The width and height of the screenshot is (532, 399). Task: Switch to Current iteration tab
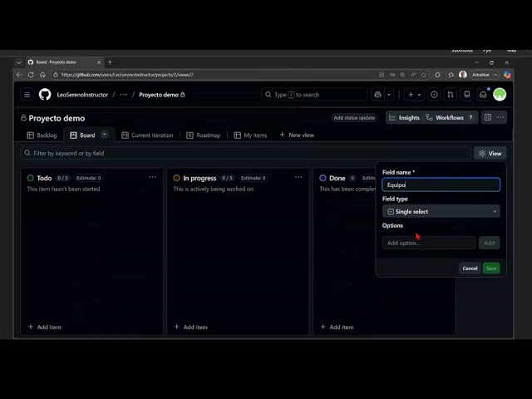click(147, 135)
